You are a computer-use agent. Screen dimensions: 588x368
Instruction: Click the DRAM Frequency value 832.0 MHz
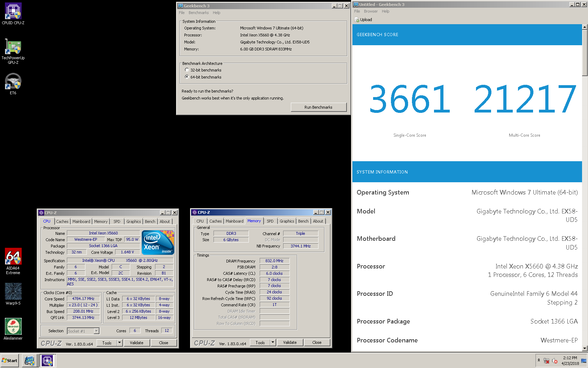pos(274,261)
